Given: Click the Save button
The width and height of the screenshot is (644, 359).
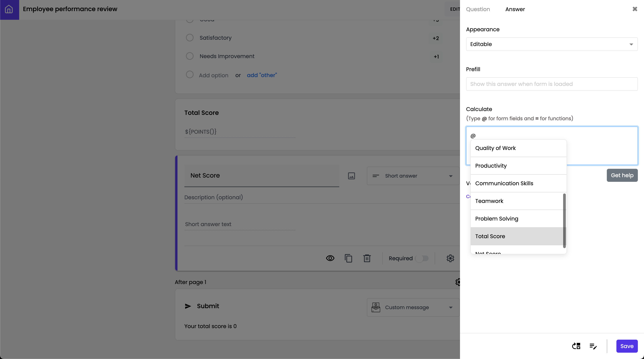Looking at the screenshot, I should click(627, 346).
